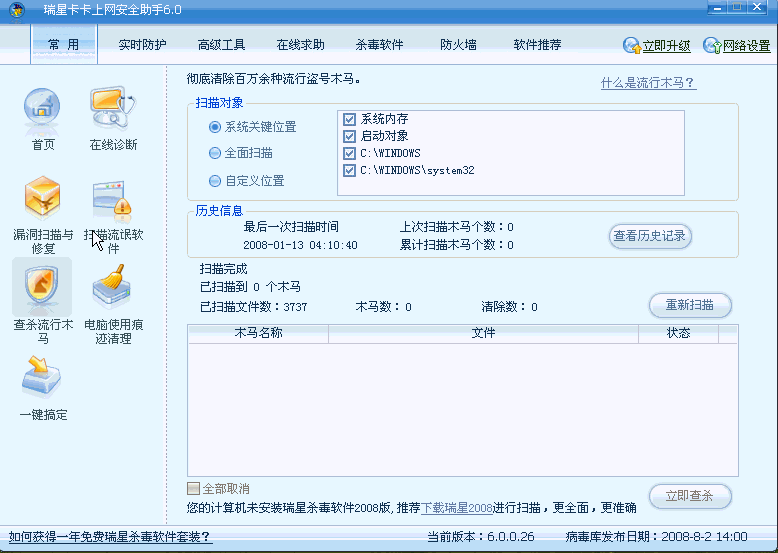
Task: Choose 全面扫描 full scan radio
Action: click(214, 153)
